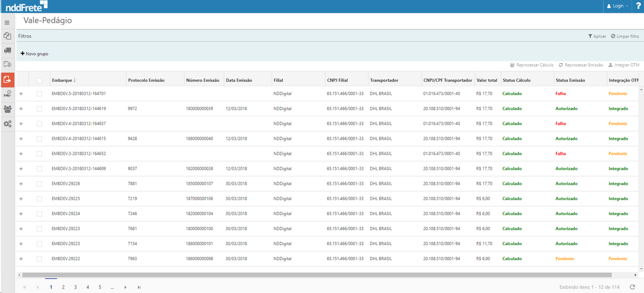Toggle the select-all checkbox in the header
Screen dimensions: 644x293
(39, 80)
